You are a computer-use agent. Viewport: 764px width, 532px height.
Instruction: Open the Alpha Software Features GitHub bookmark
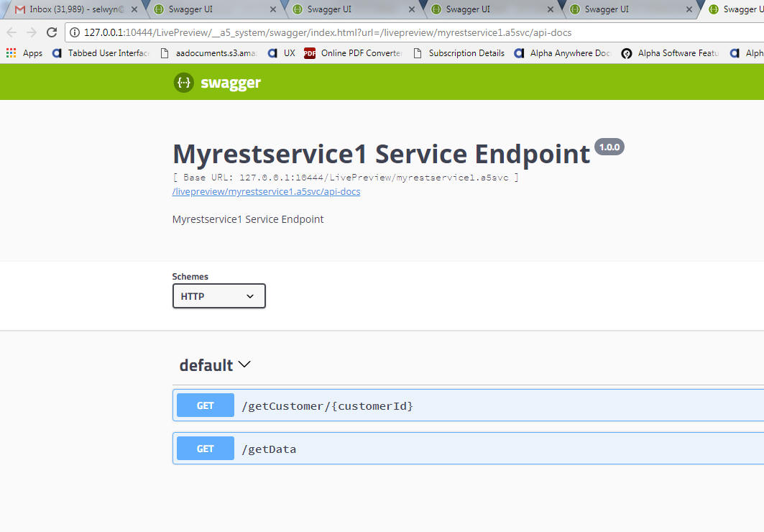(x=670, y=53)
